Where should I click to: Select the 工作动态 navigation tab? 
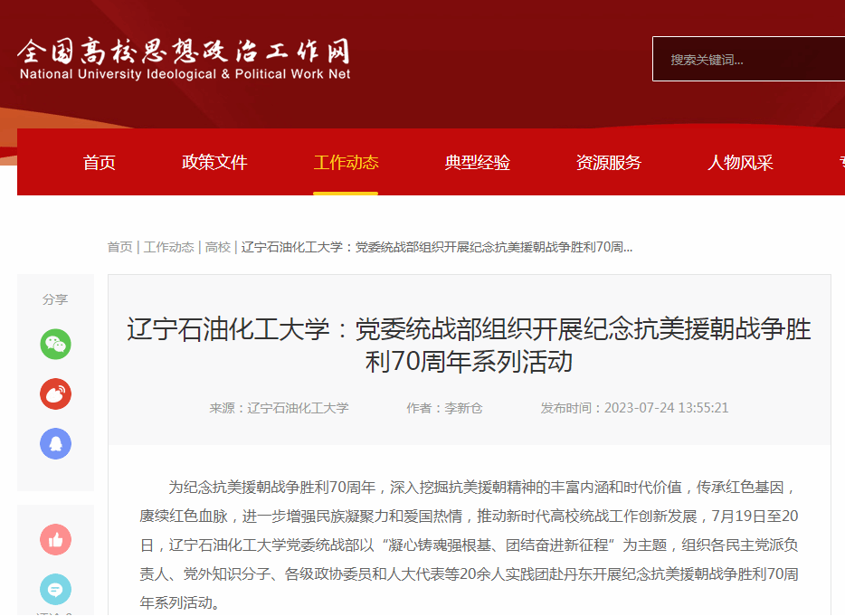tap(346, 163)
